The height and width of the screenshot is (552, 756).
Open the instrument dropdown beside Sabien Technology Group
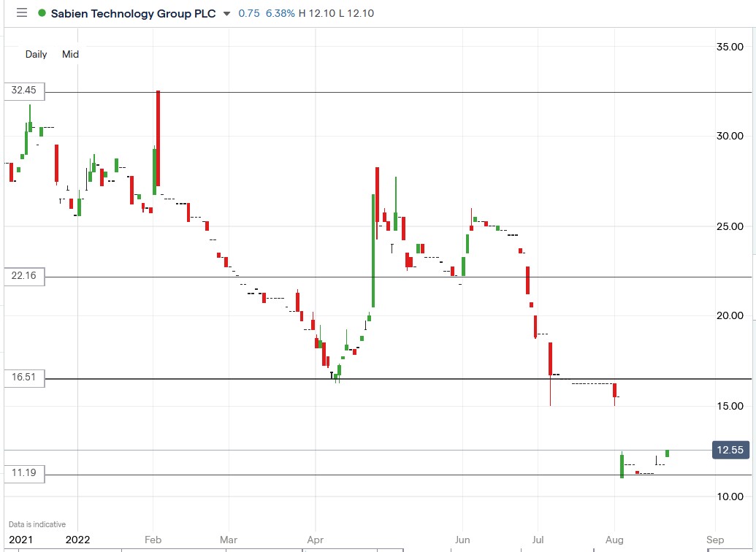click(226, 13)
